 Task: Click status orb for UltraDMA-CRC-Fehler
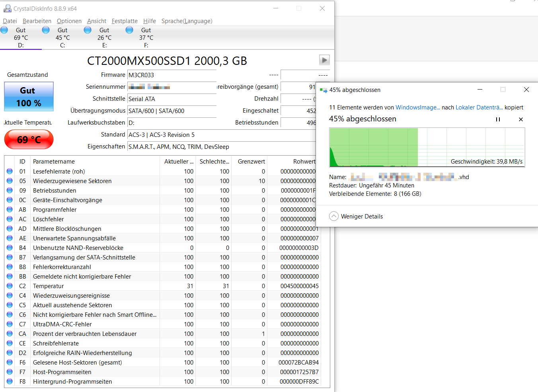pos(10,324)
